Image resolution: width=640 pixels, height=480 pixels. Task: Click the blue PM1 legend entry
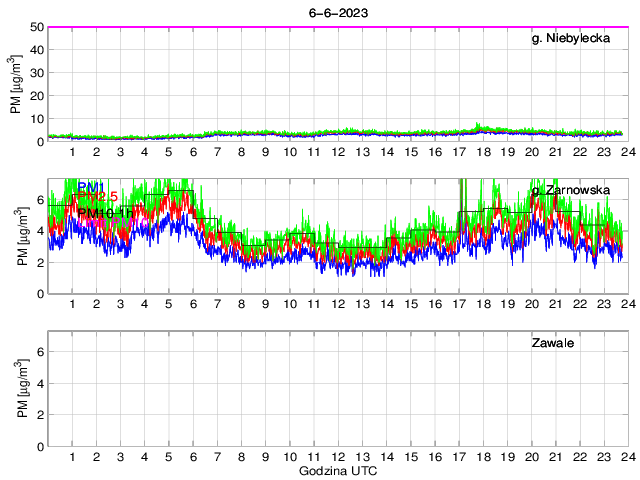click(x=90, y=187)
